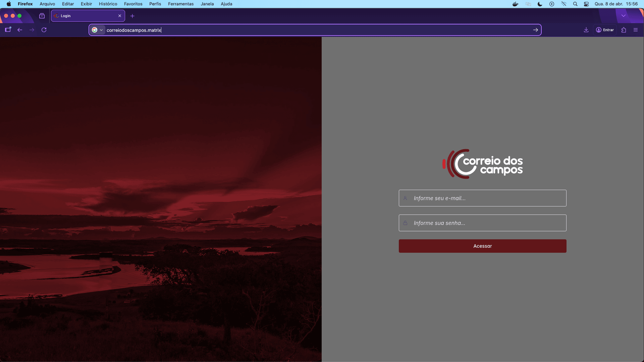Open macOS Control Center toggles
This screenshot has height=362, width=644.
[586, 4]
